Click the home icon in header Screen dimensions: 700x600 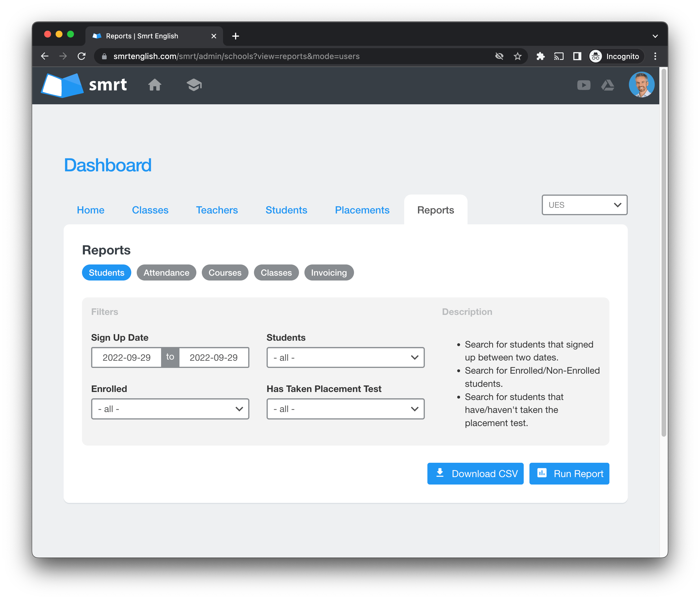(x=155, y=85)
